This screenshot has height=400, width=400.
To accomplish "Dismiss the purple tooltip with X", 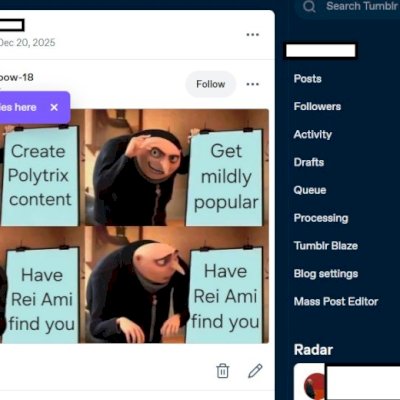I will pyautogui.click(x=54, y=107).
